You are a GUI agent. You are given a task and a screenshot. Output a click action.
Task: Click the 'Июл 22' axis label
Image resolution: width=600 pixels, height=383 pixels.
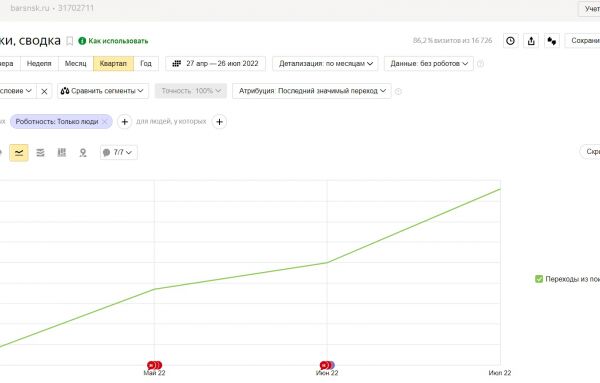(500, 373)
